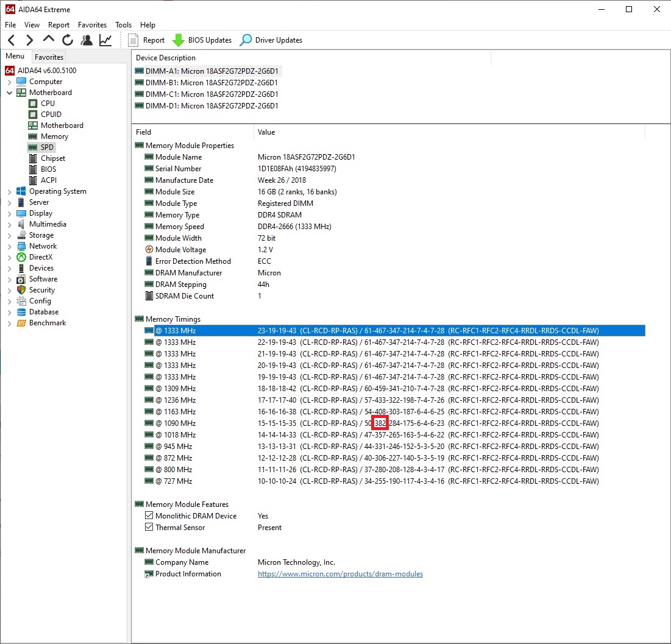Select the Motherboard sub-item under Motherboard
The height and width of the screenshot is (644, 671).
pyautogui.click(x=55, y=126)
